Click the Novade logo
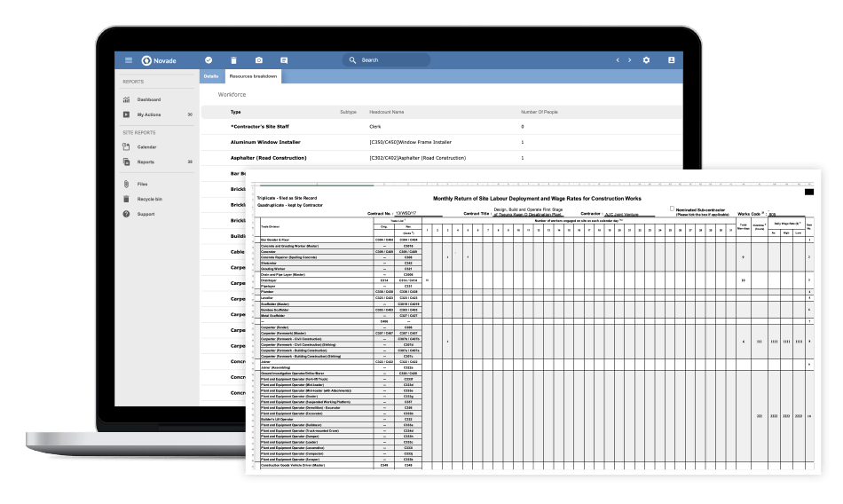The height and width of the screenshot is (504, 843). (158, 60)
